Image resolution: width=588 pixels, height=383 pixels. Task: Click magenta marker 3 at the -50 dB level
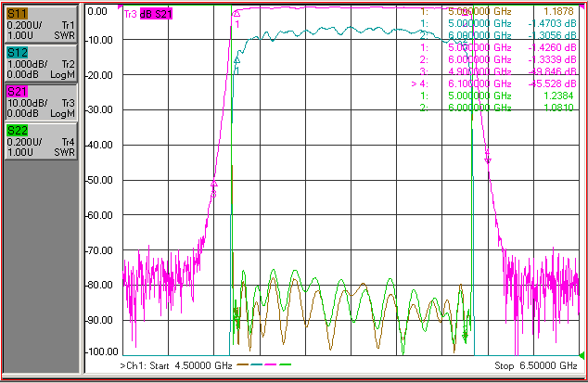pos(213,184)
